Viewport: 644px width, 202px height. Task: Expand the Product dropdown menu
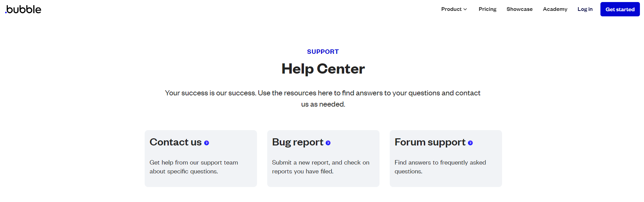click(x=454, y=9)
